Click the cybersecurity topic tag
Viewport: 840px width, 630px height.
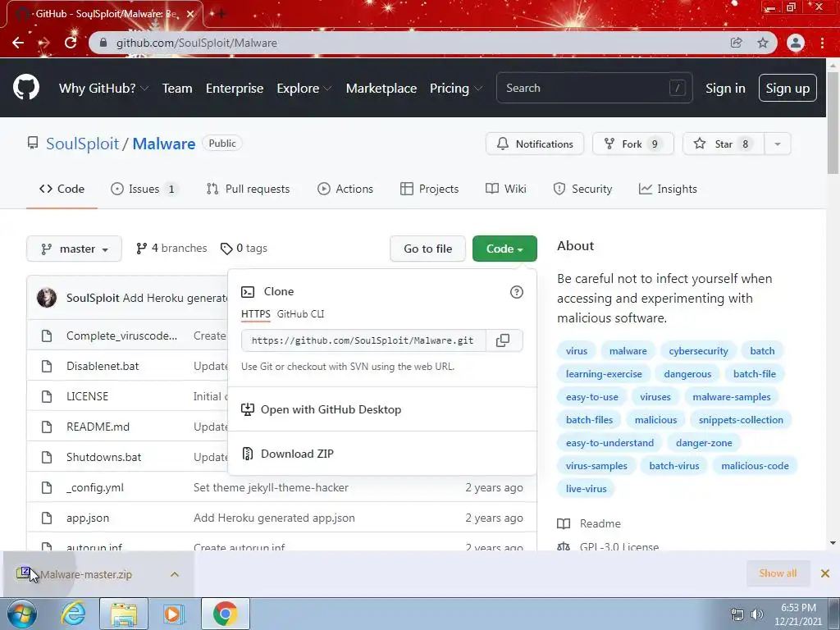tap(698, 351)
